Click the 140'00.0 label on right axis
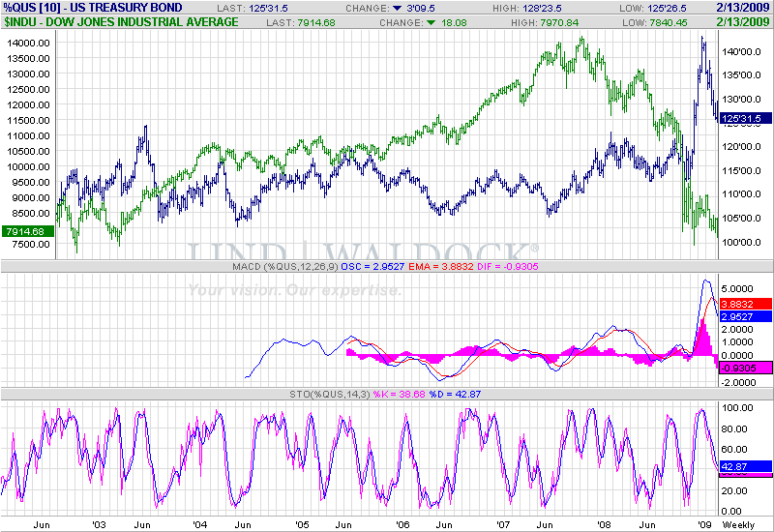The image size is (774, 532). 741,52
